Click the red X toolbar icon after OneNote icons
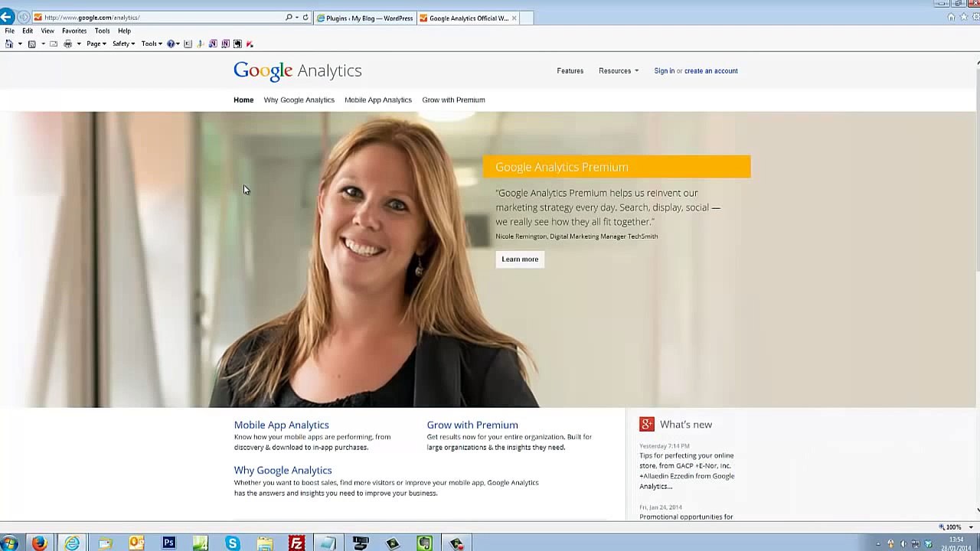This screenshot has height=551, width=980. 250,44
